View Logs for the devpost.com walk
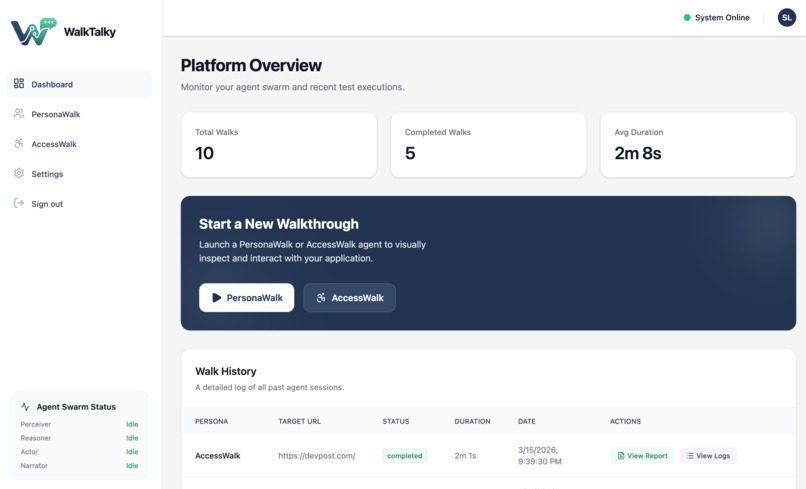 pos(708,456)
